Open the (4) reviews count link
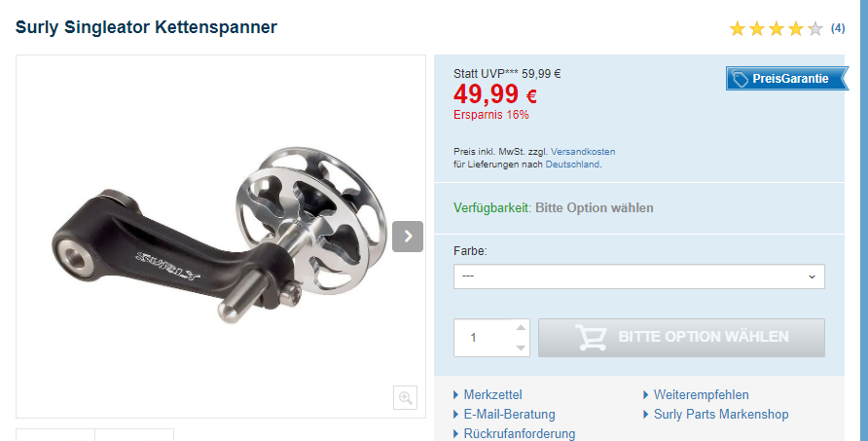The height and width of the screenshot is (441, 868). pyautogui.click(x=838, y=28)
